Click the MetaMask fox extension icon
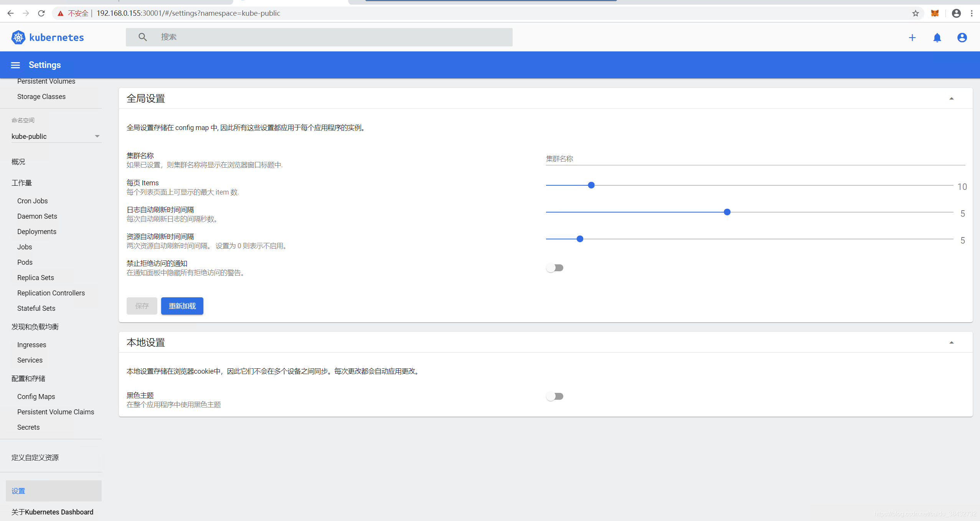The height and width of the screenshot is (521, 980). pyautogui.click(x=935, y=13)
